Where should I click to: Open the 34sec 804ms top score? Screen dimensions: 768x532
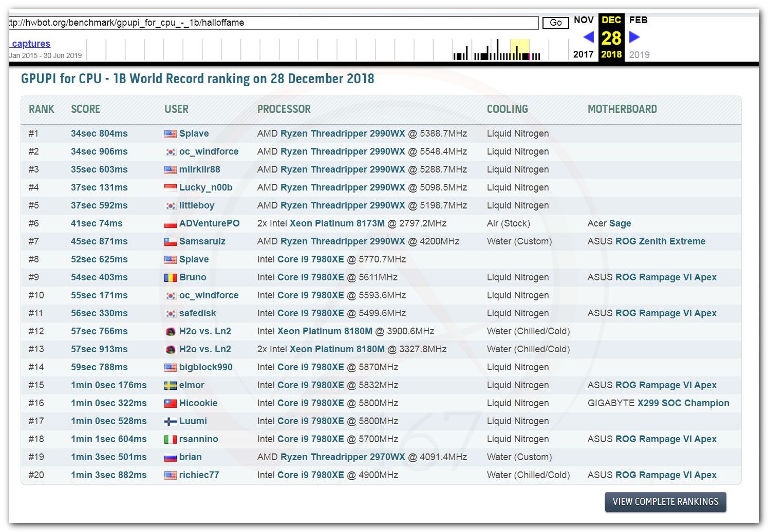click(99, 134)
